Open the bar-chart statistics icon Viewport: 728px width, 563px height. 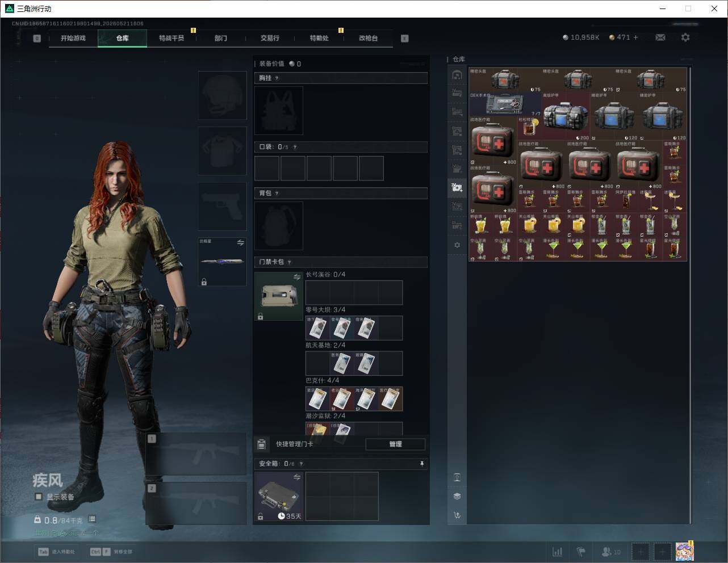click(x=558, y=552)
